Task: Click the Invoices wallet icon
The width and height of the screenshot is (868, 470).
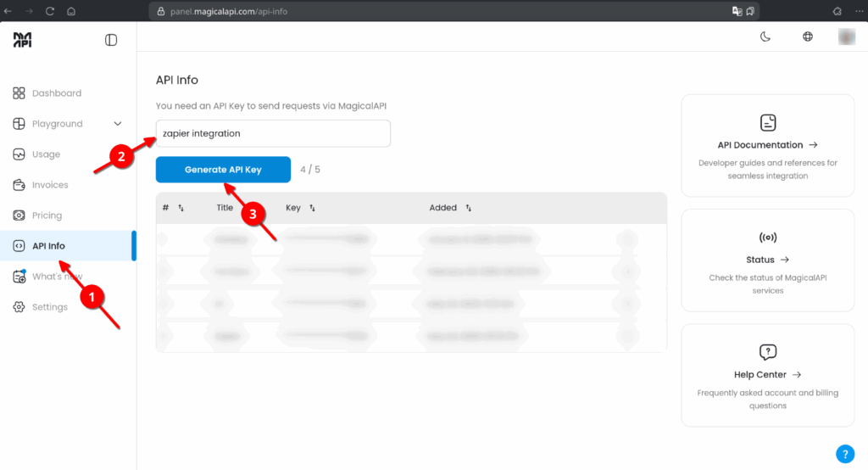Action: click(19, 185)
